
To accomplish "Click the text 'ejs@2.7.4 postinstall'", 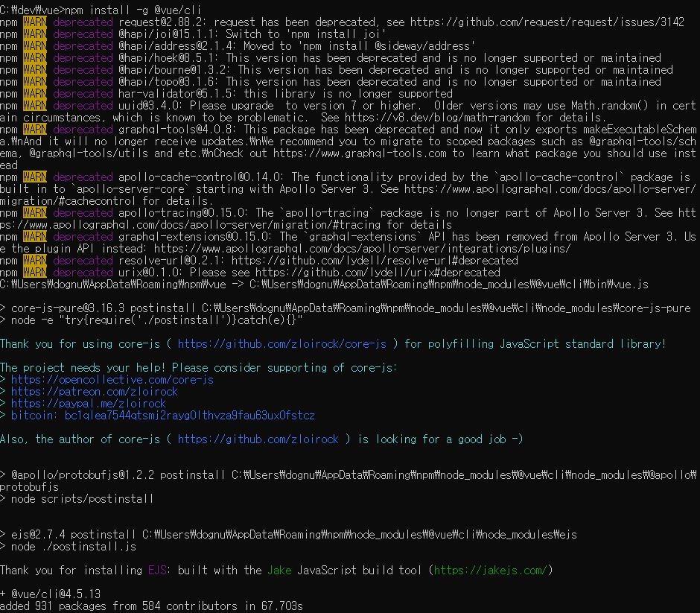I will (74, 534).
